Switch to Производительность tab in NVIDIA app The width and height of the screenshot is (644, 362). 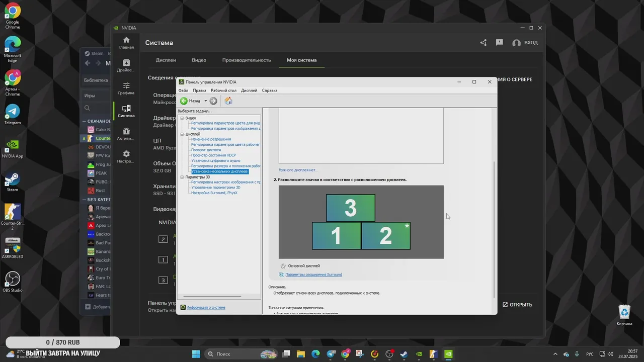[247, 60]
